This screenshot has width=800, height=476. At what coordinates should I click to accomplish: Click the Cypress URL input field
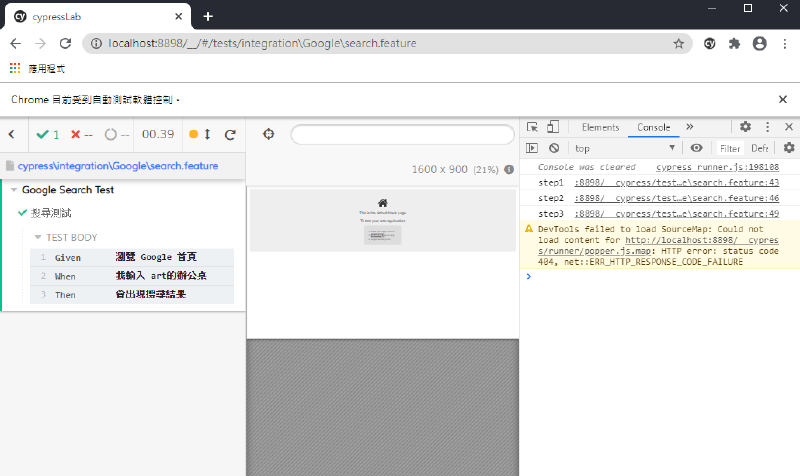(x=395, y=135)
